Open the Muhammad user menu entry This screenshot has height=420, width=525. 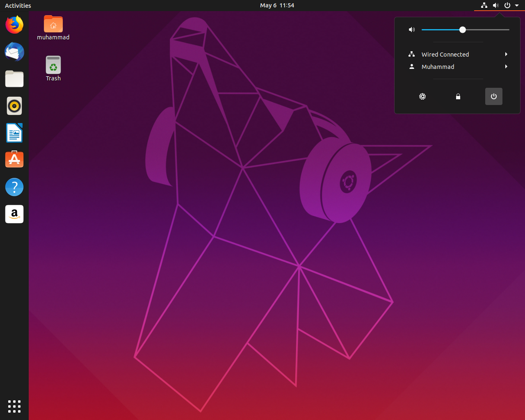[x=457, y=66]
